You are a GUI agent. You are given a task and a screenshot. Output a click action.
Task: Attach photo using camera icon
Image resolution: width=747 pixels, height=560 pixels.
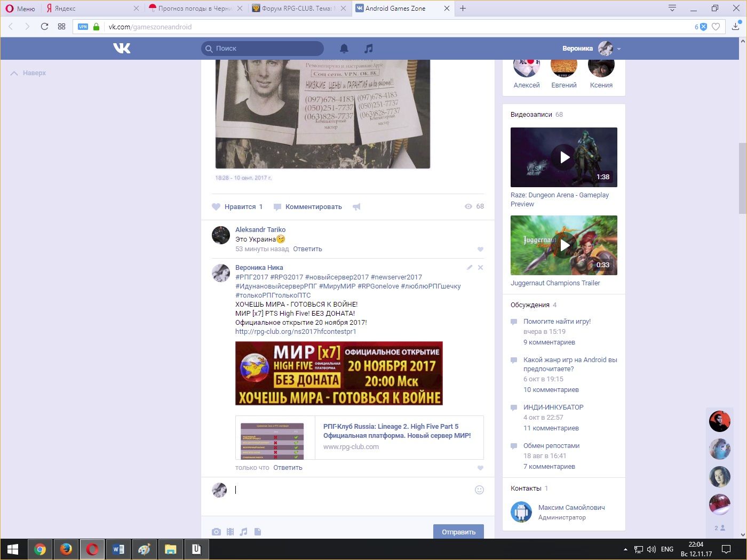pyautogui.click(x=216, y=532)
